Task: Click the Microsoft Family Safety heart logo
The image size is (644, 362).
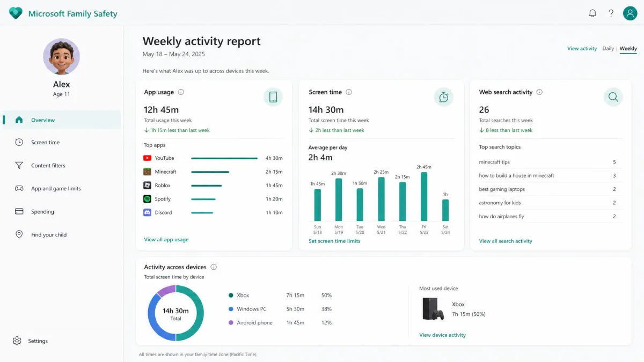Action: click(16, 13)
